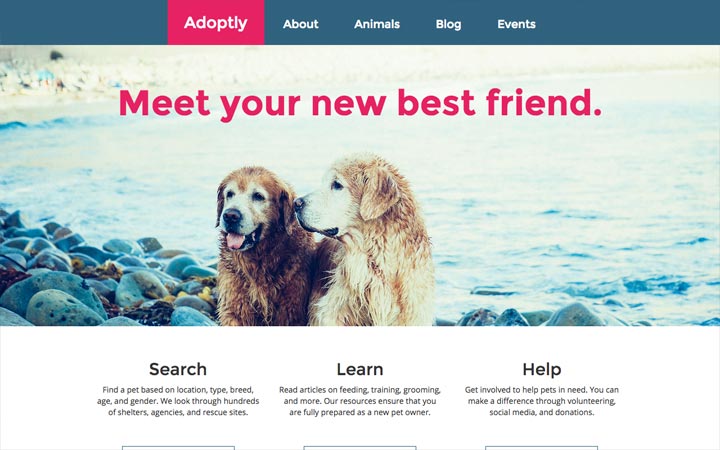This screenshot has width=720, height=450.
Task: Select the Search heading
Action: coord(178,369)
